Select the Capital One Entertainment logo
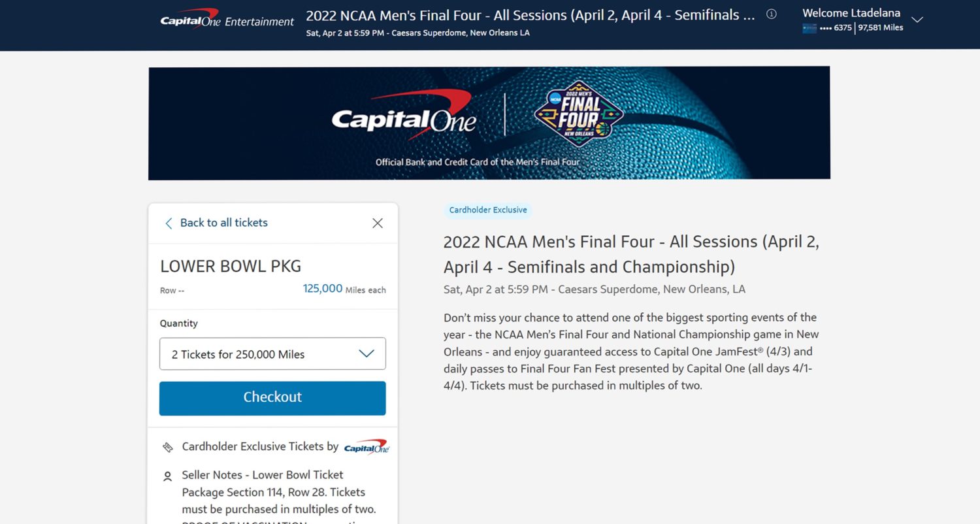The height and width of the screenshot is (524, 980). pyautogui.click(x=226, y=19)
